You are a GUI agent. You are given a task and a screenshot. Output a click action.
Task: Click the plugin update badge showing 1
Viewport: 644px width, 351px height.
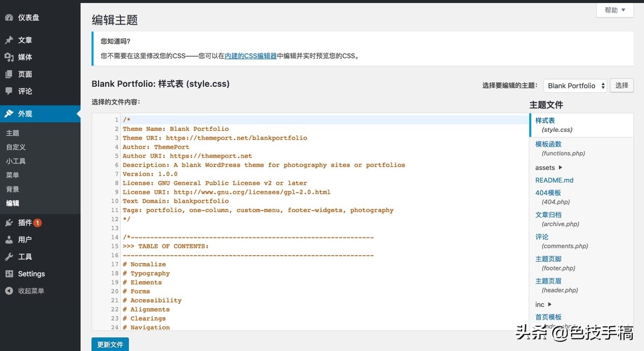pos(38,223)
